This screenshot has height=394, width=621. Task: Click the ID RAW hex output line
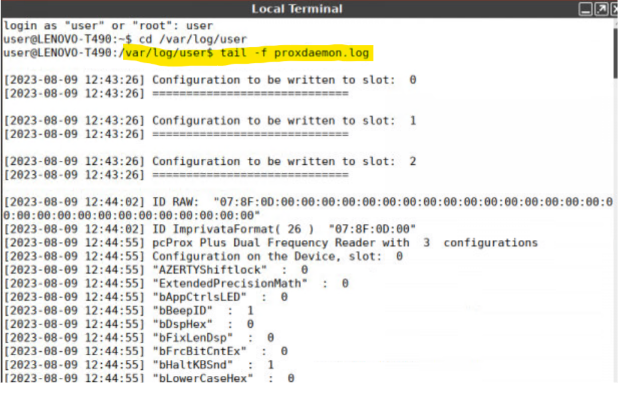pyautogui.click(x=309, y=209)
